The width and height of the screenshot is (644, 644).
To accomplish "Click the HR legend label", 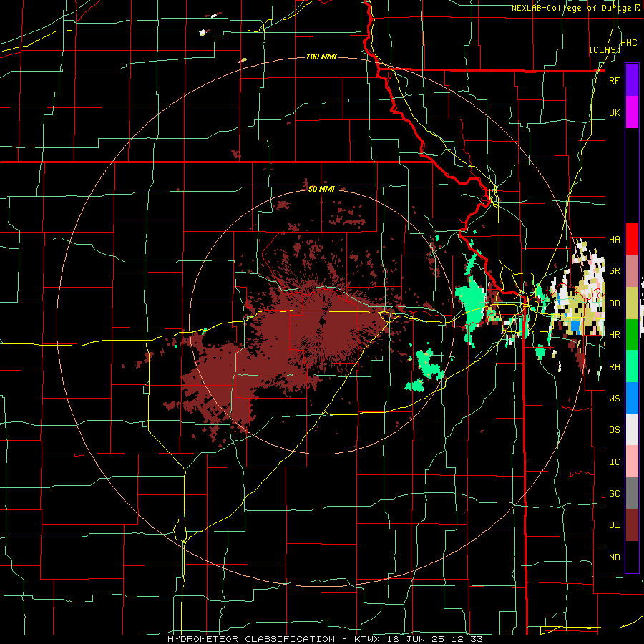I will click(614, 335).
